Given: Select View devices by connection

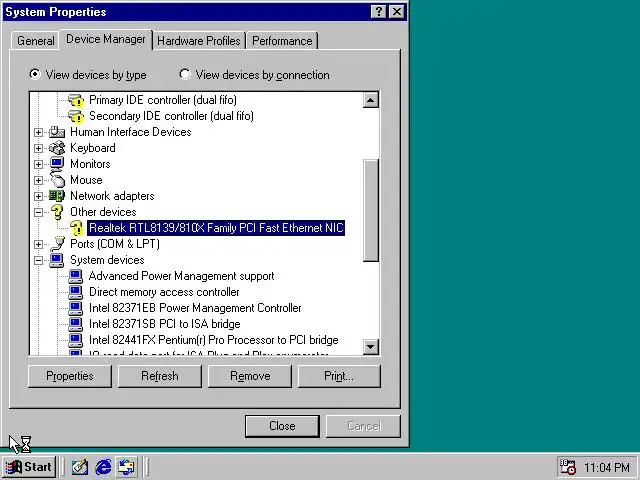Looking at the screenshot, I should pyautogui.click(x=254, y=75).
